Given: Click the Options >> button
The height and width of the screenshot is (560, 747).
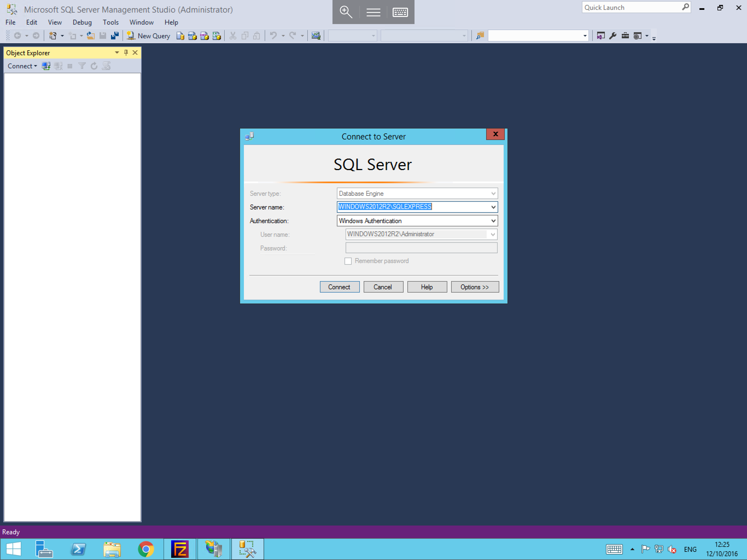Looking at the screenshot, I should coord(475,287).
